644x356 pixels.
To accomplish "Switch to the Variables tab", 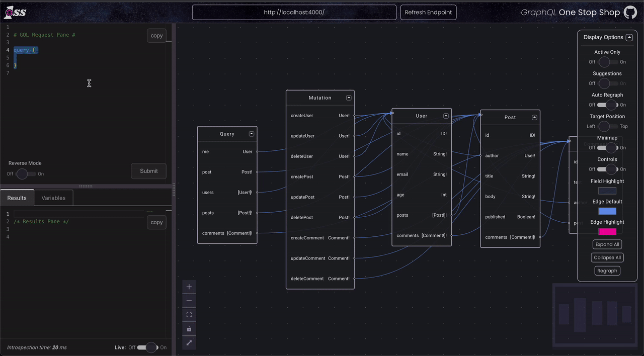I will pyautogui.click(x=53, y=198).
